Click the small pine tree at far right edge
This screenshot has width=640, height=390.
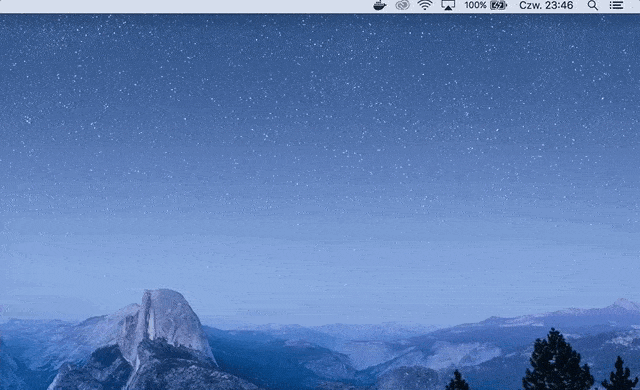[620, 374]
